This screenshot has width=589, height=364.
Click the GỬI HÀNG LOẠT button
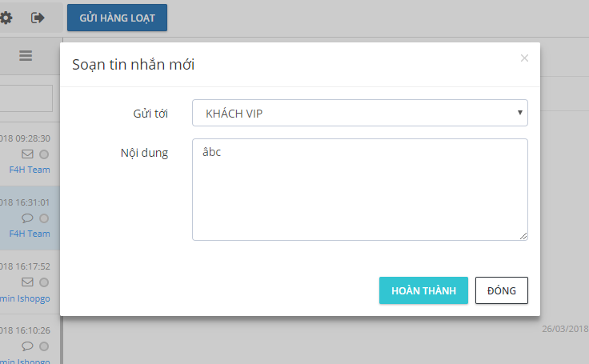(117, 17)
